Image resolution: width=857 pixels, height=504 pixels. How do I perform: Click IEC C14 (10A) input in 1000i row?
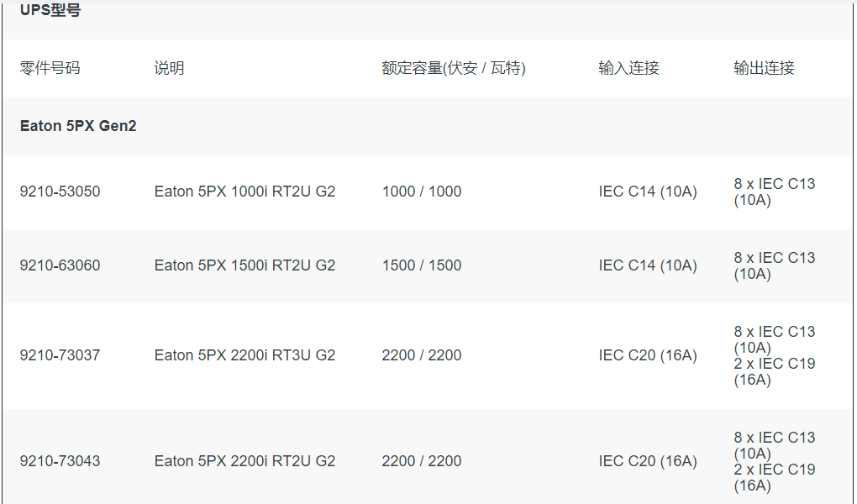[648, 192]
